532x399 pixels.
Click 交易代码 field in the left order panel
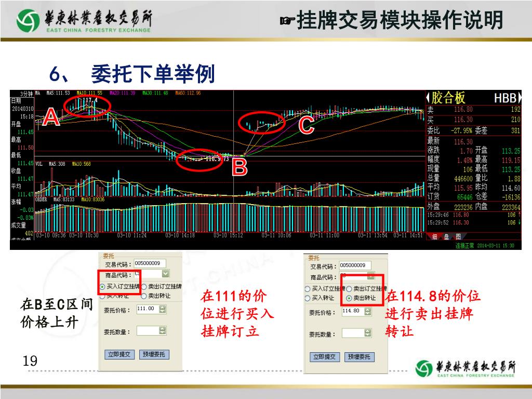(x=150, y=263)
